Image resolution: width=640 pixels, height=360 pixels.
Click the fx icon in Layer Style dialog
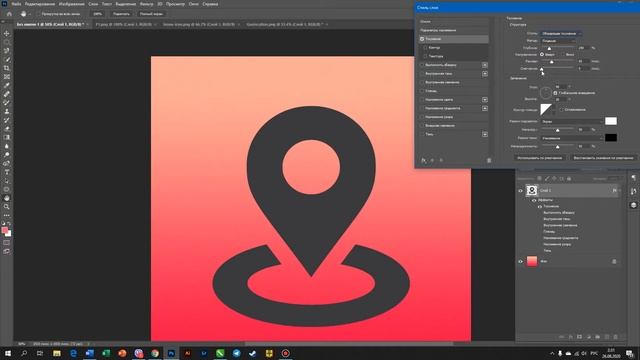tap(424, 160)
